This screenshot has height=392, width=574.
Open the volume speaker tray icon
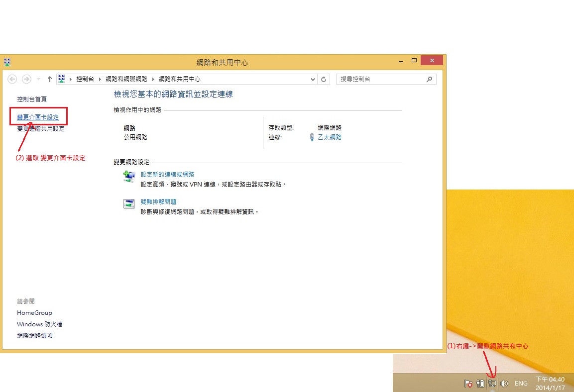click(x=504, y=383)
